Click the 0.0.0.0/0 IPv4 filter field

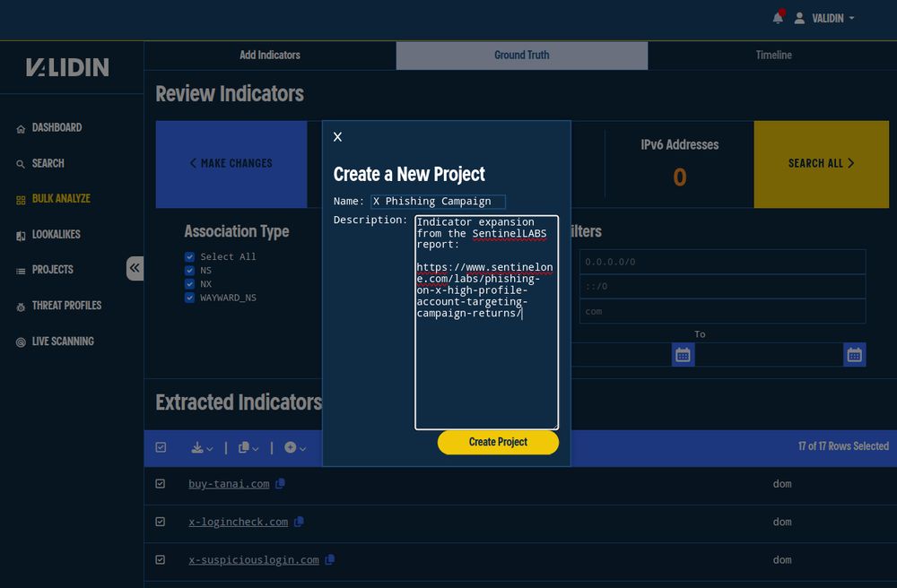(722, 262)
